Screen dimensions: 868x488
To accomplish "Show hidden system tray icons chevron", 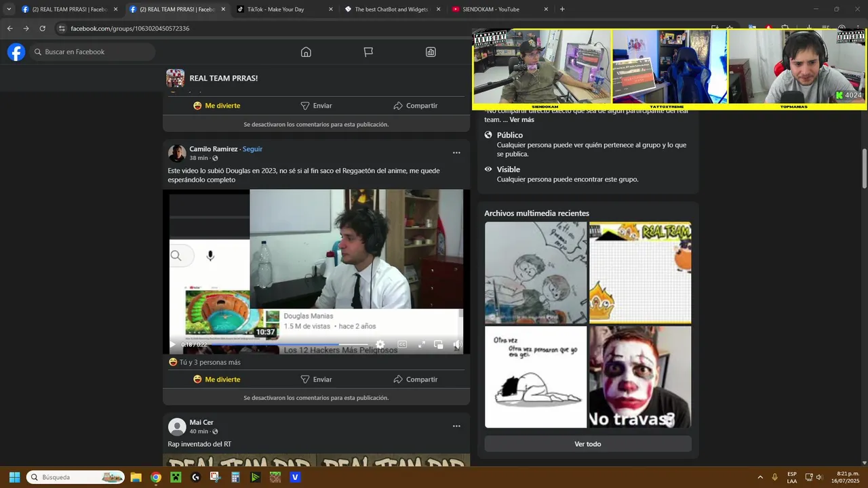I will [x=759, y=477].
